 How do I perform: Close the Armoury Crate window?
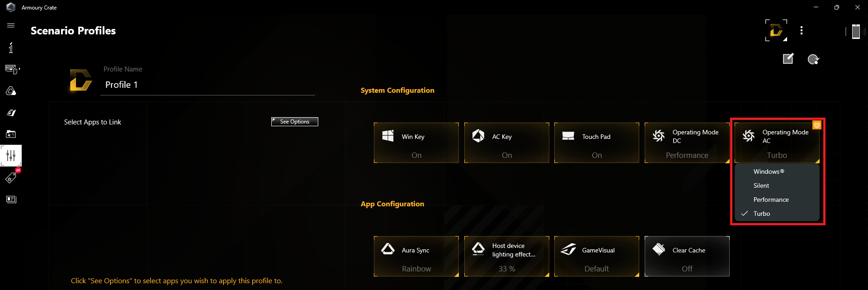(x=858, y=7)
